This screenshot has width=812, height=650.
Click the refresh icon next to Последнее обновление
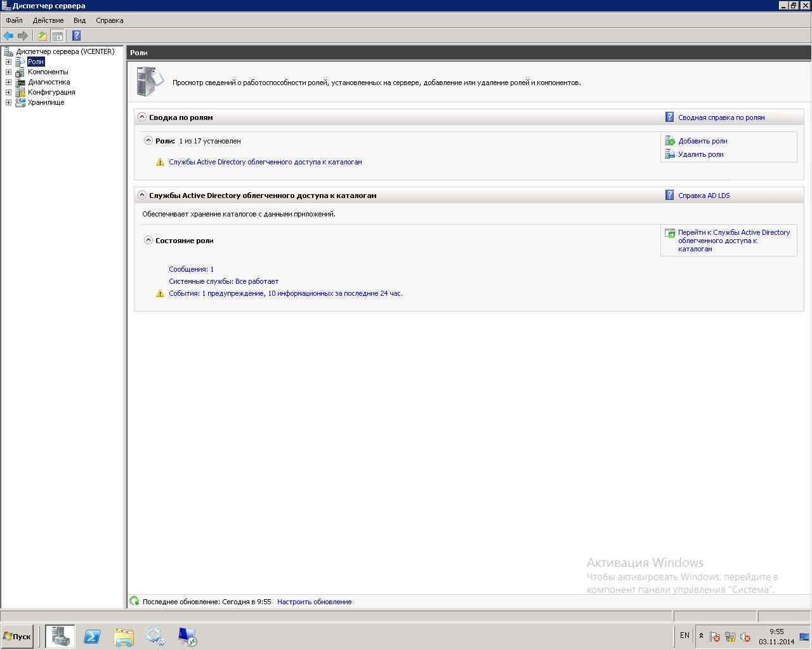point(134,601)
